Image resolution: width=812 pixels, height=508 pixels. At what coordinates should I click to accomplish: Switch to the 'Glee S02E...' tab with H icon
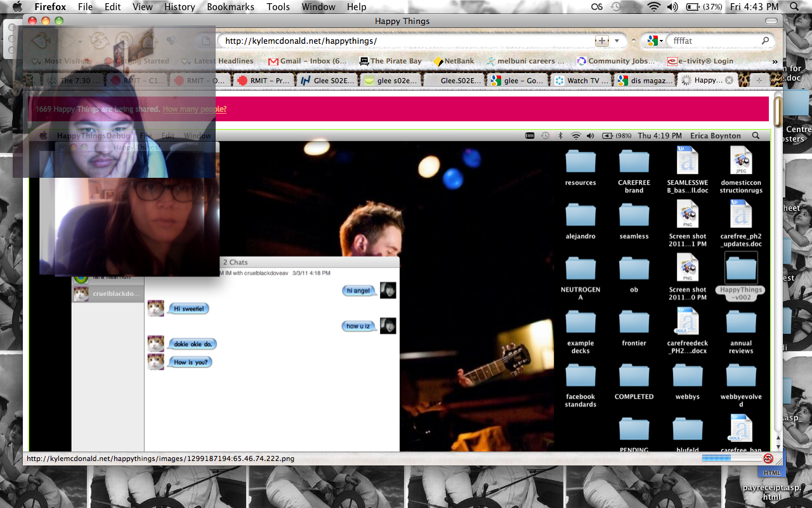click(x=328, y=81)
